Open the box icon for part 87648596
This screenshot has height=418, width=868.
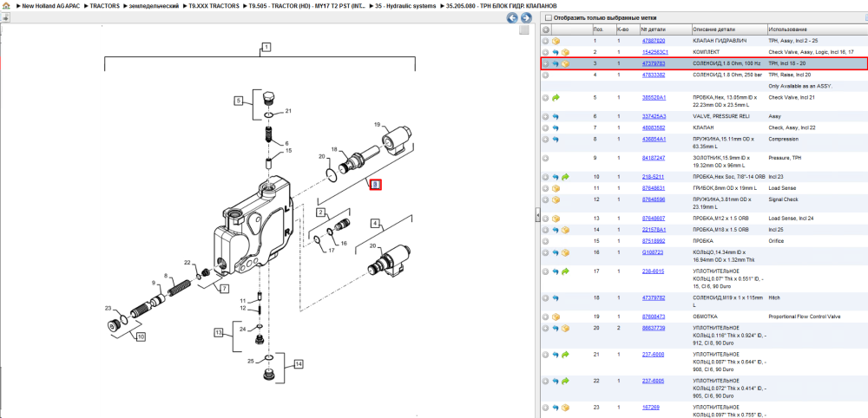556,199
